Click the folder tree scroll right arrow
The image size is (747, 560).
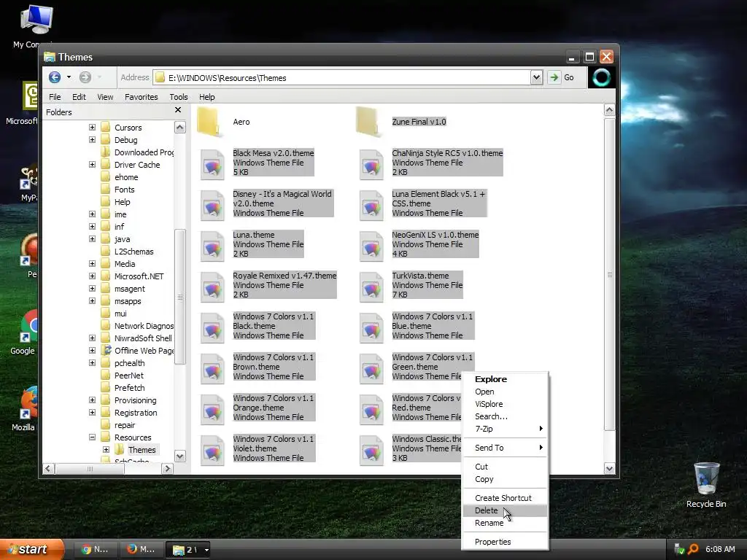(167, 469)
